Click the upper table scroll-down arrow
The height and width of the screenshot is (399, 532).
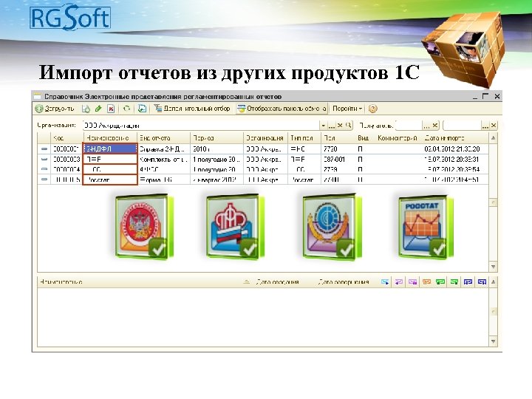[x=494, y=267]
